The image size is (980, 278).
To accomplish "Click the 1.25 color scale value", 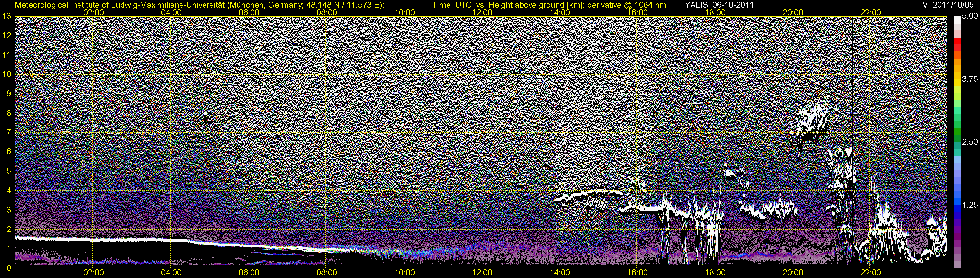I will [x=970, y=205].
